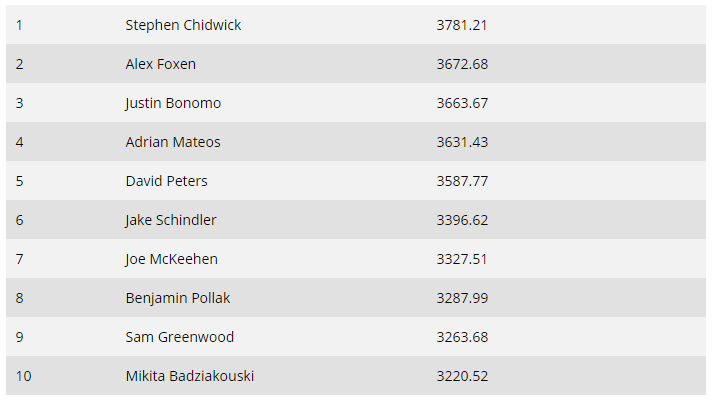Select the points value 3396.62

pos(462,221)
